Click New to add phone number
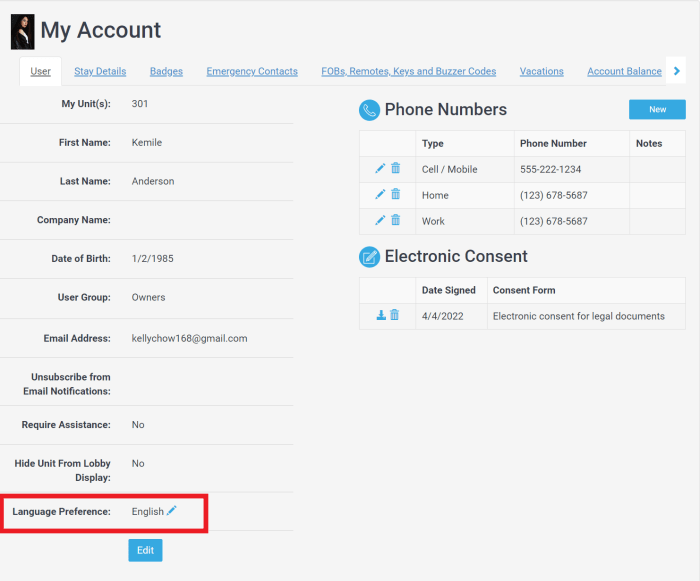The width and height of the screenshot is (700, 581). (x=657, y=110)
